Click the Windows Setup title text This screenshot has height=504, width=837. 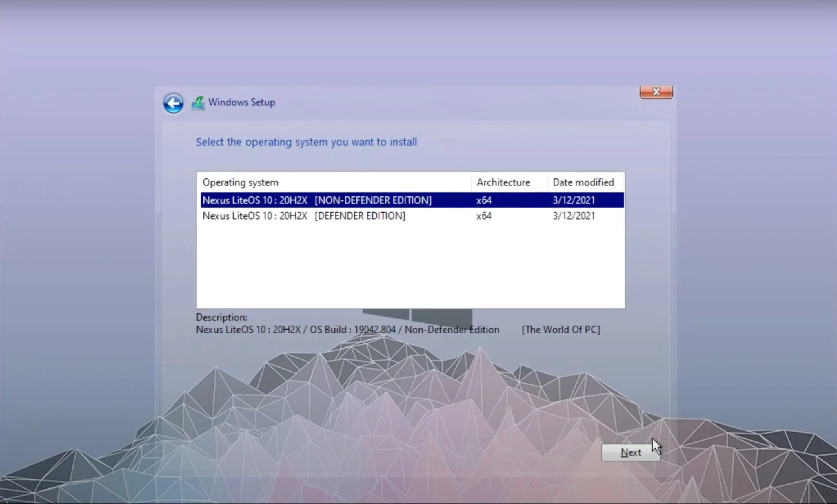(241, 102)
